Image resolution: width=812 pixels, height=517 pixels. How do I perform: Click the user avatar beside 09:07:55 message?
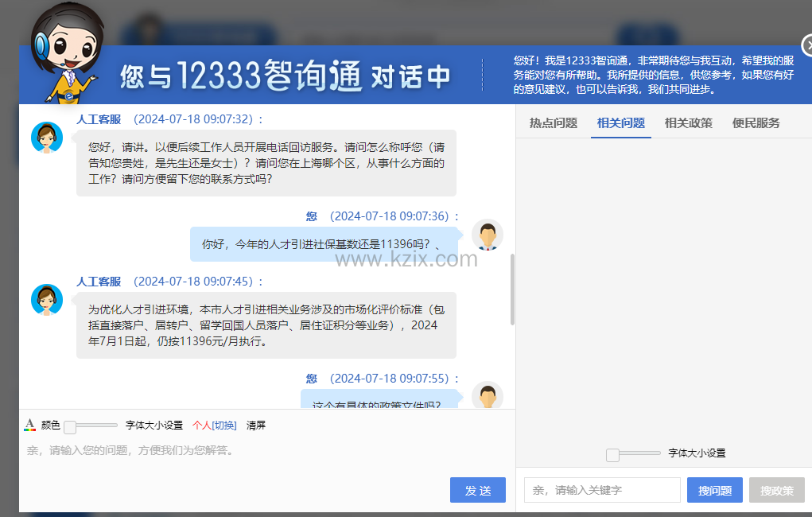487,396
